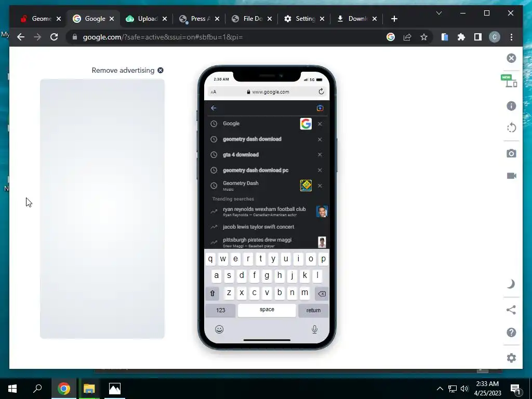Viewport: 532px width, 399px height.
Task: Show hidden system tray icons
Action: (x=440, y=389)
